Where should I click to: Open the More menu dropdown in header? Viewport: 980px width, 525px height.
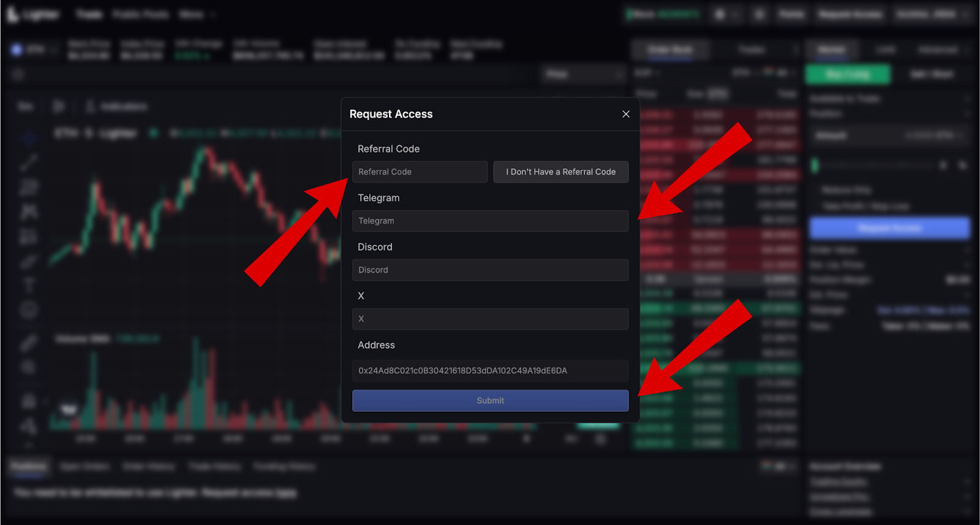point(197,14)
